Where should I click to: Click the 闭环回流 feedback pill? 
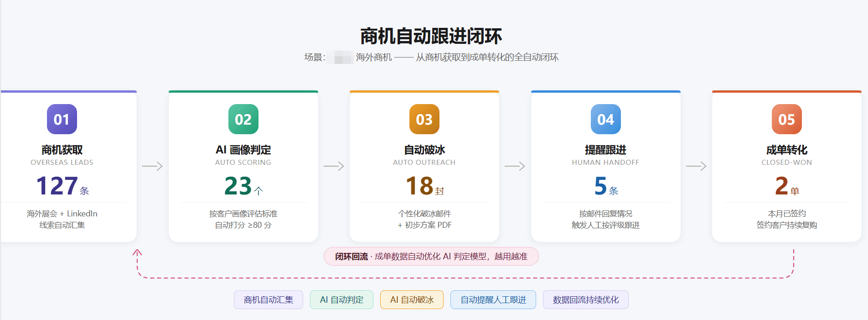(431, 257)
